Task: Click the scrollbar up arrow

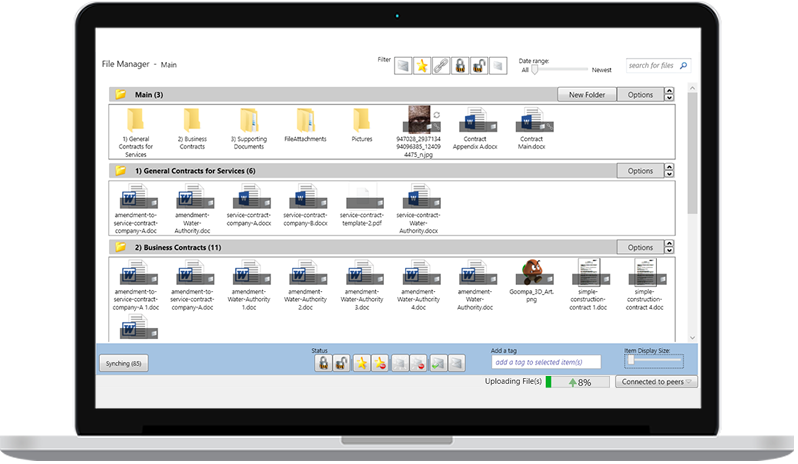Action: click(692, 88)
